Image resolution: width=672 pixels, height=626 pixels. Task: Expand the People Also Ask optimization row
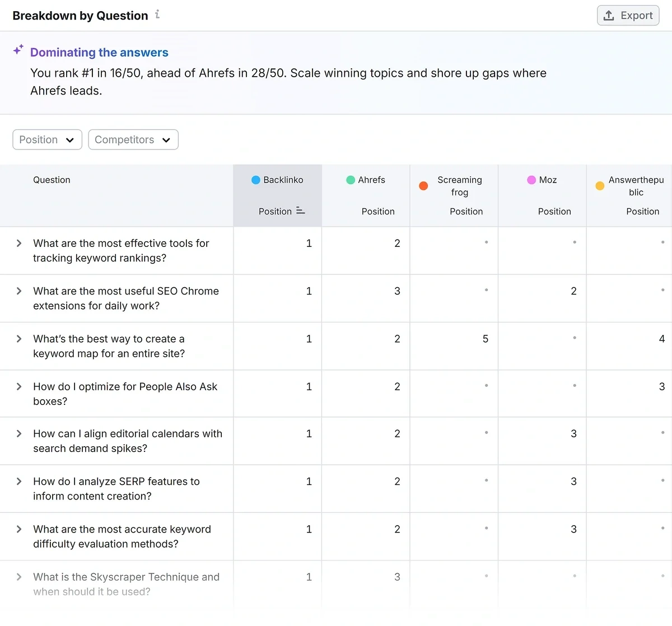click(x=18, y=386)
